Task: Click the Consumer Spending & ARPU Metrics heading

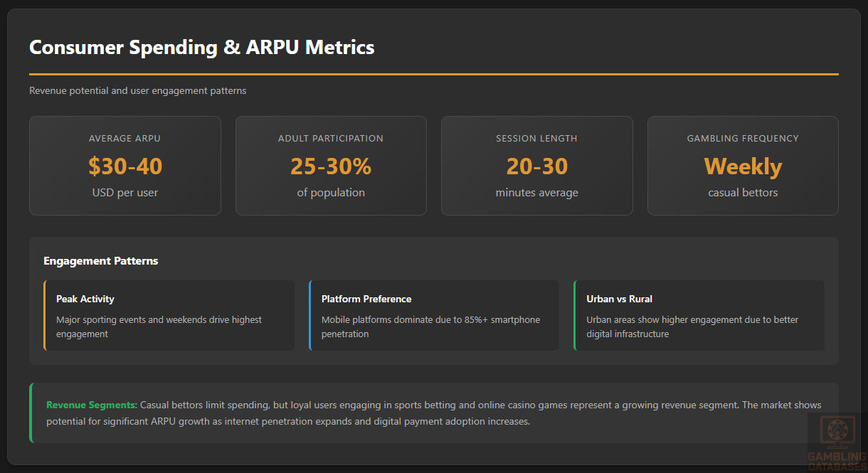Action: point(201,48)
